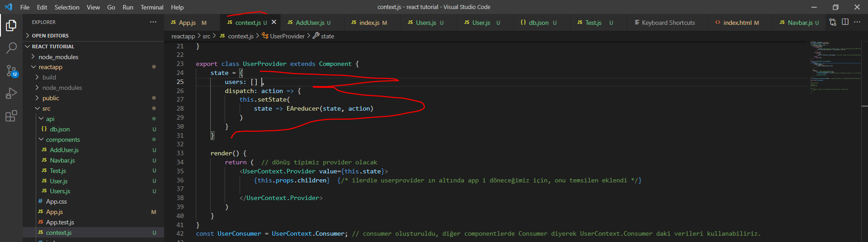Collapse the REACT TUTORIAL root folder
Viewport: 868px width, 242px height.
click(52, 47)
